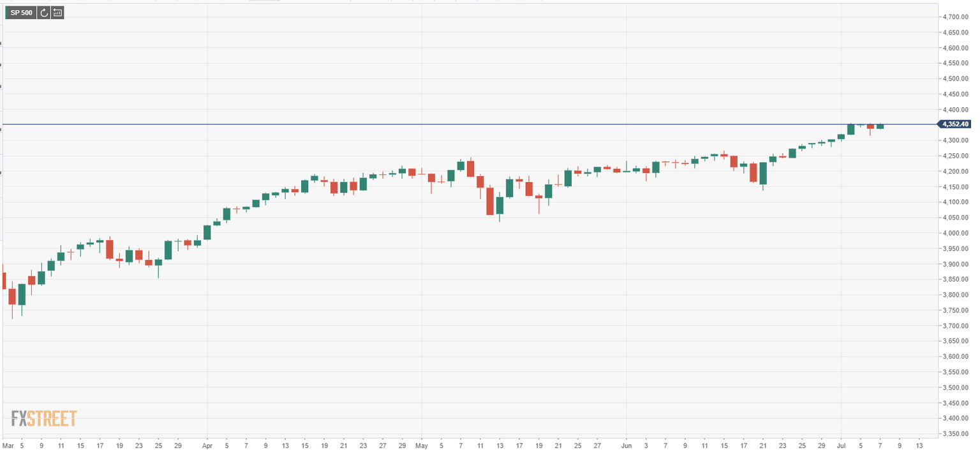
Task: Click the Jun label on date axis
Action: point(626,445)
